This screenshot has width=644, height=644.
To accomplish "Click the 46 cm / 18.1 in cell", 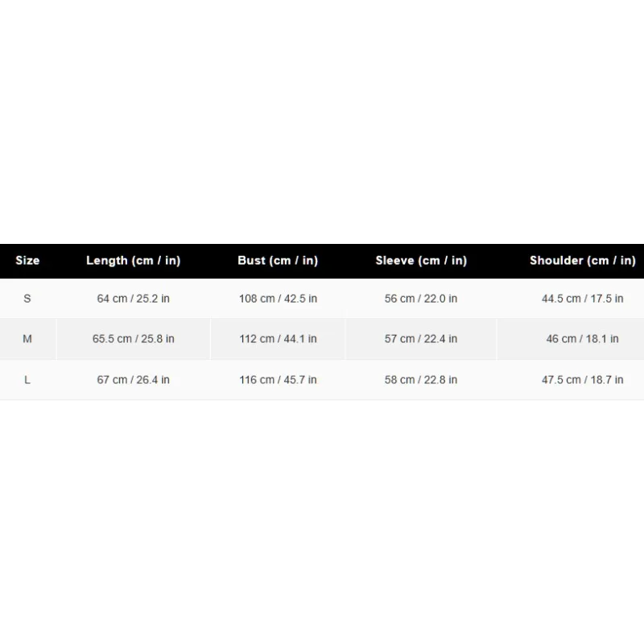I will point(582,339).
